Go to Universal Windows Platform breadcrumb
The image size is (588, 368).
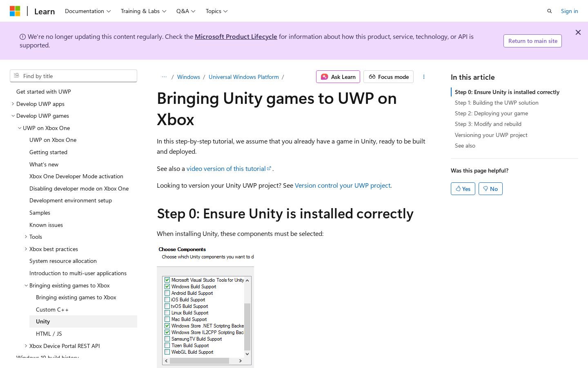point(244,77)
